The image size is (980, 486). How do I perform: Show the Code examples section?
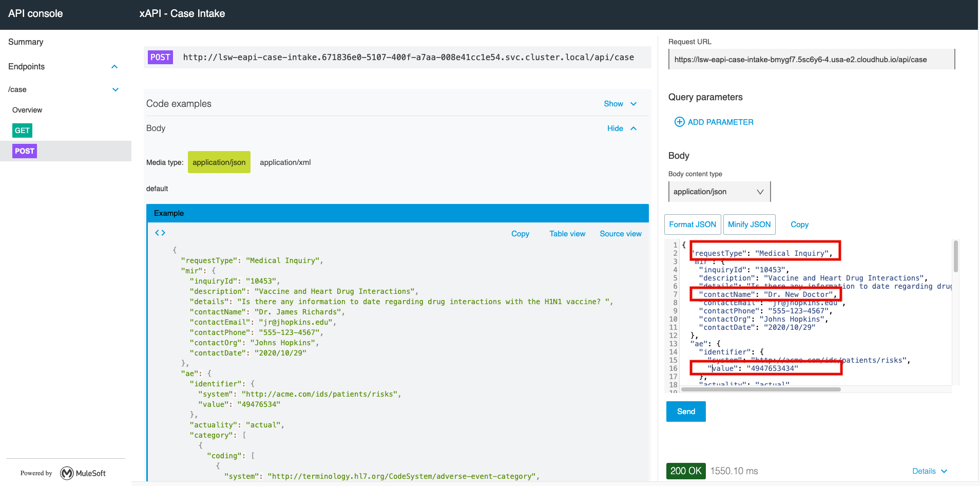[620, 104]
